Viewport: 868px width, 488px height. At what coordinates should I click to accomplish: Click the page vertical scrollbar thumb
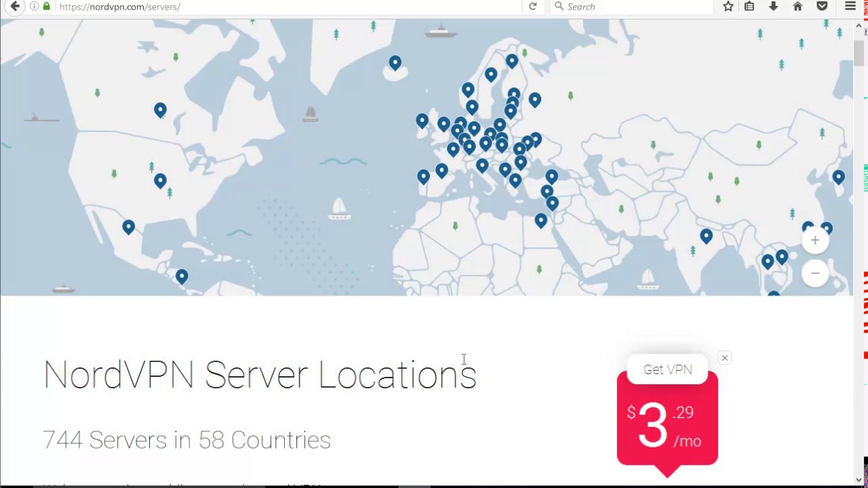tap(860, 53)
